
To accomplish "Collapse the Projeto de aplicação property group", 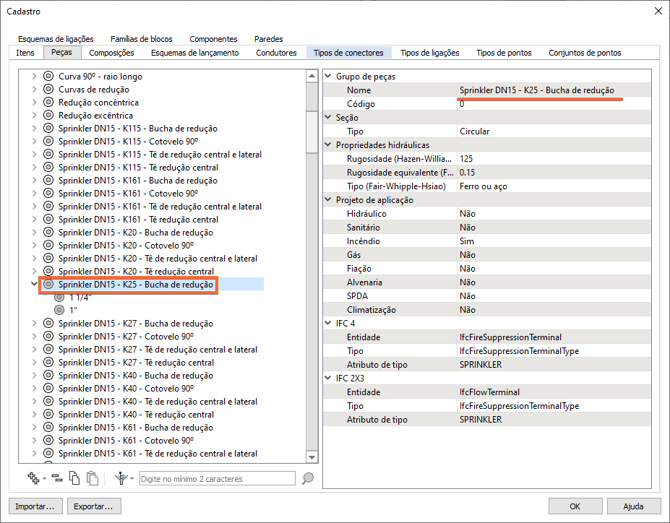I will coord(328,200).
